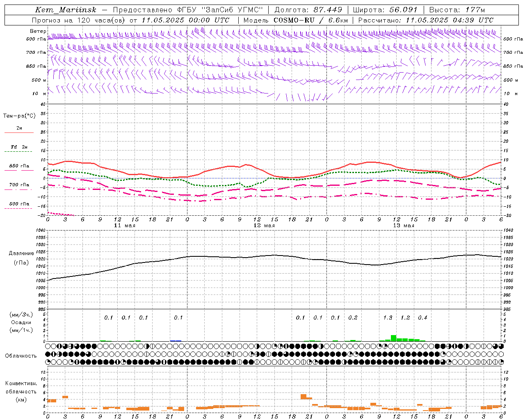Click the 'Рассчитано: 11.05.2025 04:39 UTC' timestamp
This screenshot has height=420, width=525.
(426, 20)
